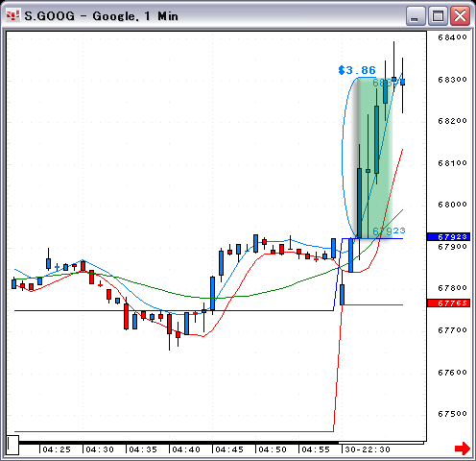Click the 67500 price axis label
Image resolution: width=476 pixels, height=461 pixels.
point(452,414)
